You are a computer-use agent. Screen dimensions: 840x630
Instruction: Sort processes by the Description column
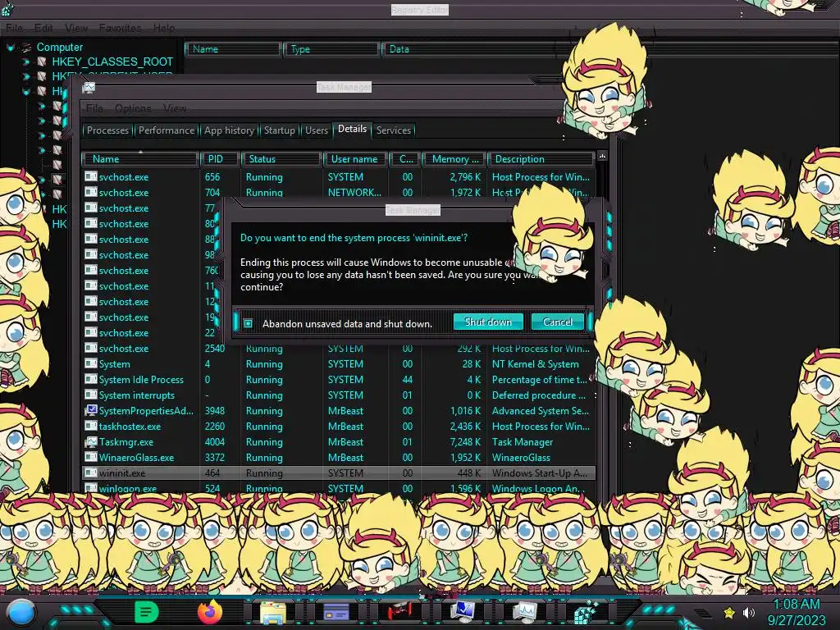point(541,159)
